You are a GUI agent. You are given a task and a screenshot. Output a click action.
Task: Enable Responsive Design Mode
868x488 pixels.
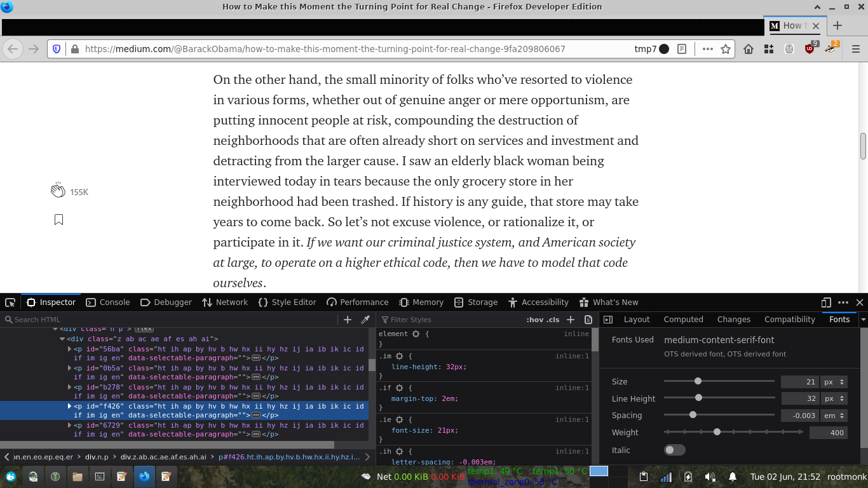click(826, 302)
